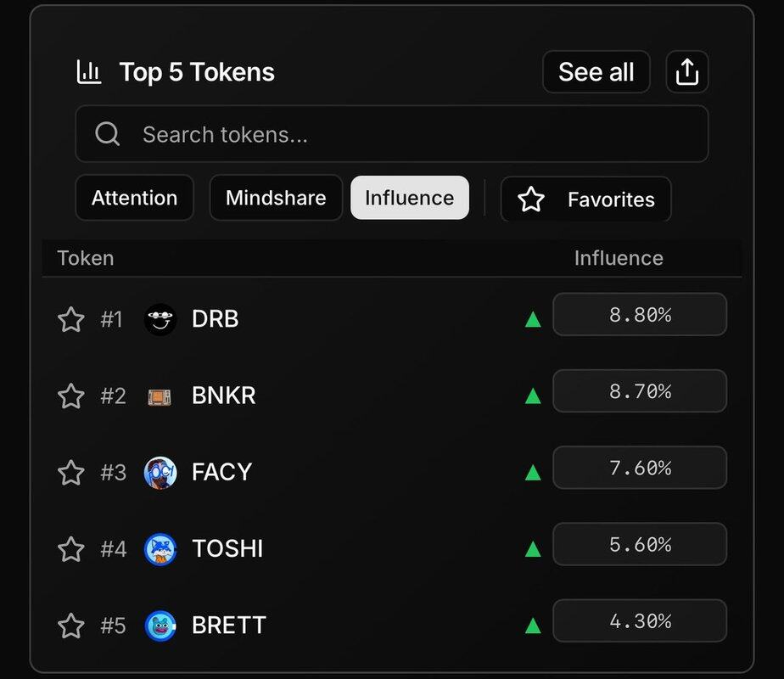
Task: Select the active Influence tab
Action: click(x=410, y=198)
